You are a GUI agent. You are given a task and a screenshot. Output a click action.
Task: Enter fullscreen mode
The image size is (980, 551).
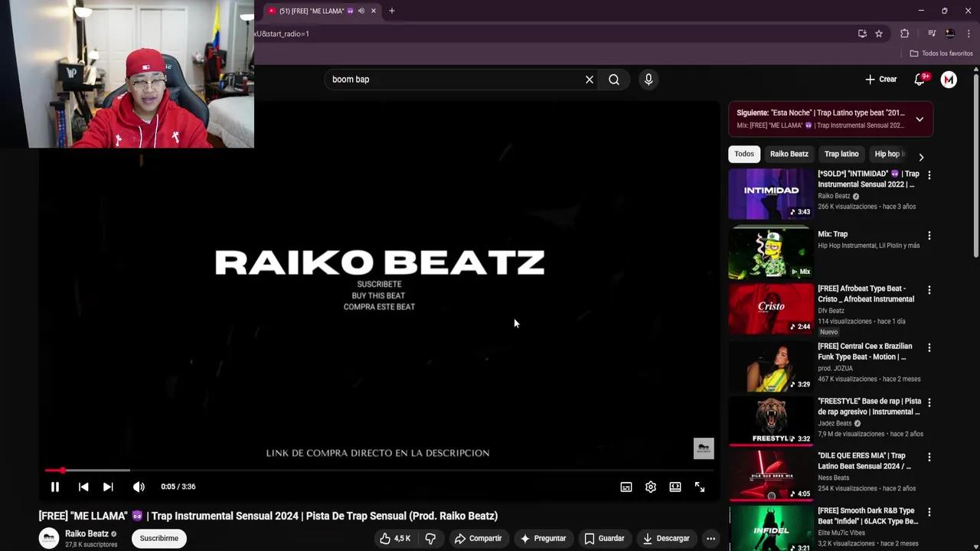[x=699, y=487]
